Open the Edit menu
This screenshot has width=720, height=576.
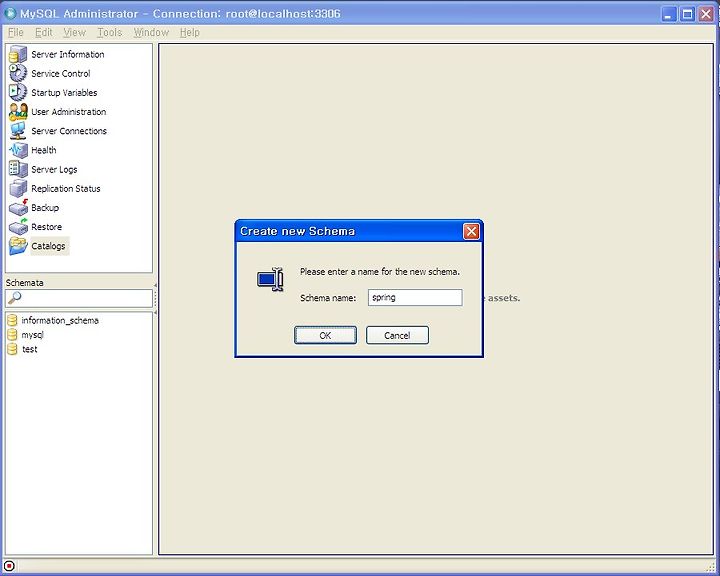pyautogui.click(x=44, y=33)
